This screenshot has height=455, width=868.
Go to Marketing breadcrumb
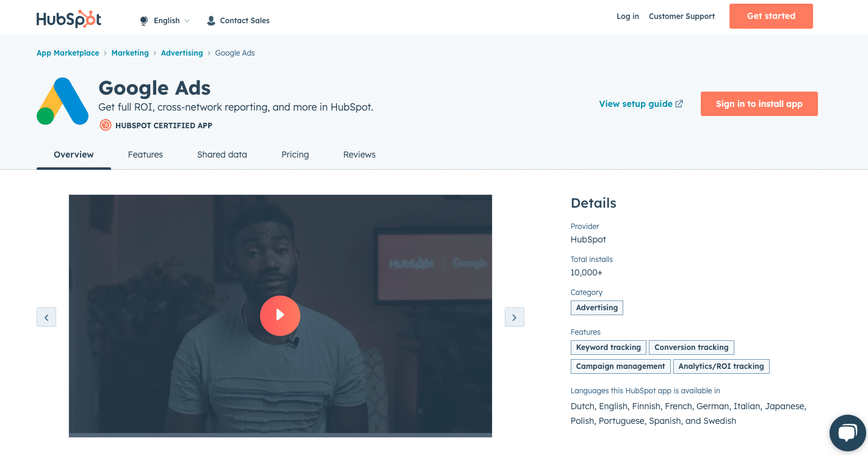pos(130,53)
